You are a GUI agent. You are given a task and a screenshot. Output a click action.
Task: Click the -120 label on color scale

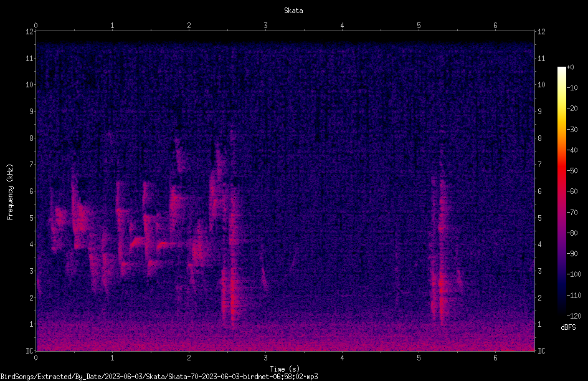tap(574, 316)
